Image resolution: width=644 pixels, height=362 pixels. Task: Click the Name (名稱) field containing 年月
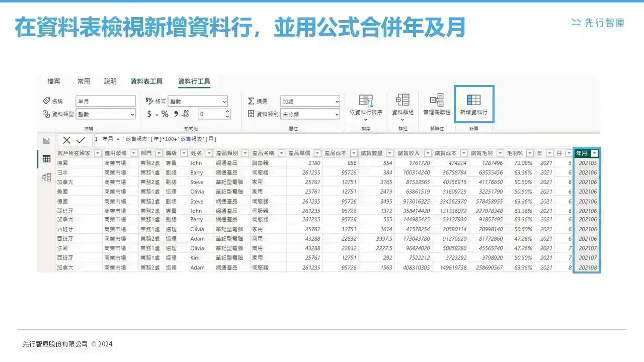coord(106,101)
